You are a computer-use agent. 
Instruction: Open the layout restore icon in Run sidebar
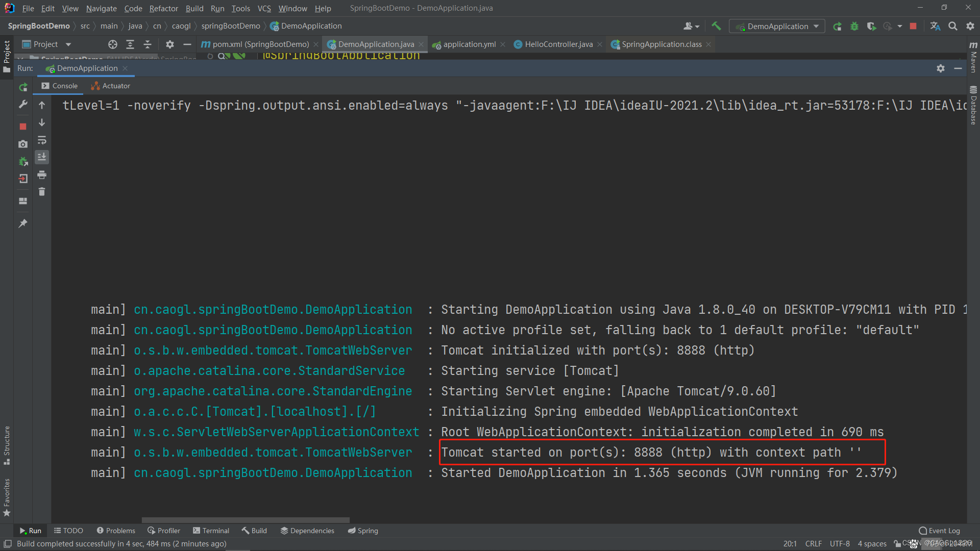pos(23,201)
